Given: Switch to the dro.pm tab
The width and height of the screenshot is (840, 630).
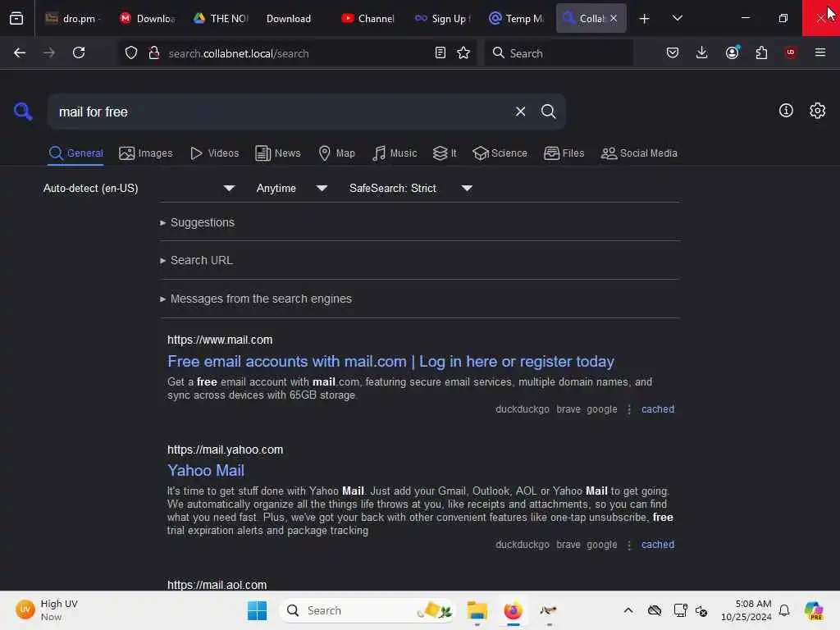Looking at the screenshot, I should (x=73, y=18).
